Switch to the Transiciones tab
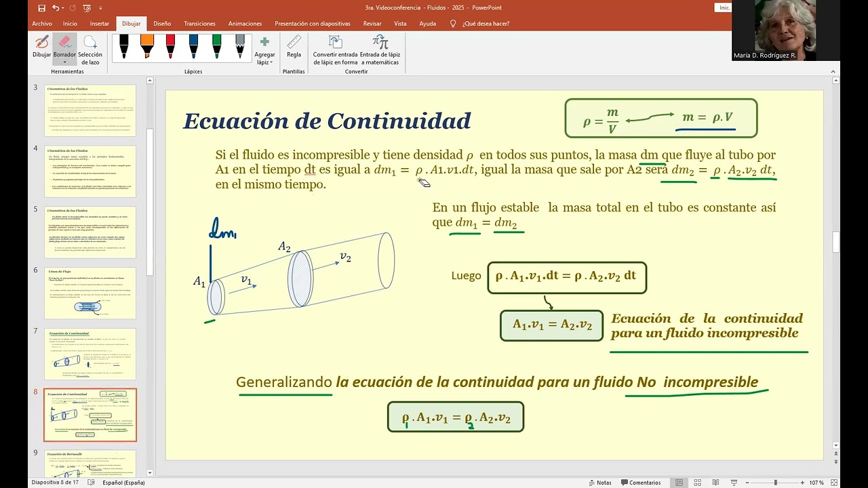The image size is (868, 488). coord(199,24)
